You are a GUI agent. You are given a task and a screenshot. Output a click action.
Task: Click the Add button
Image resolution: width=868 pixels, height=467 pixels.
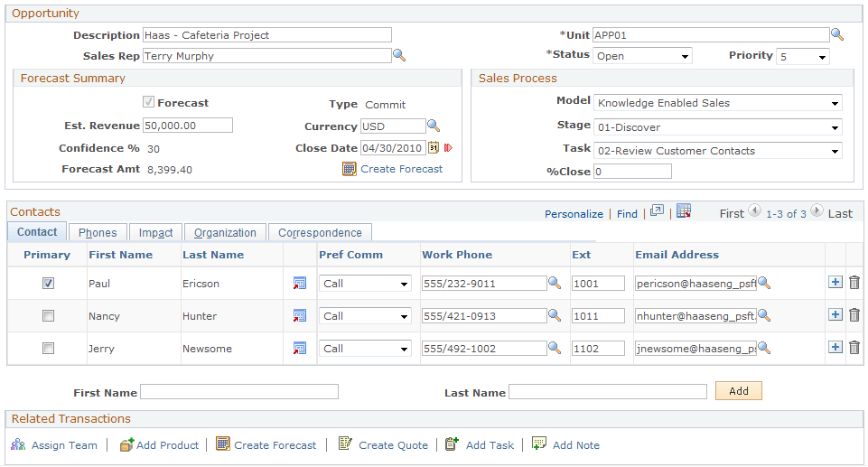[x=739, y=390]
